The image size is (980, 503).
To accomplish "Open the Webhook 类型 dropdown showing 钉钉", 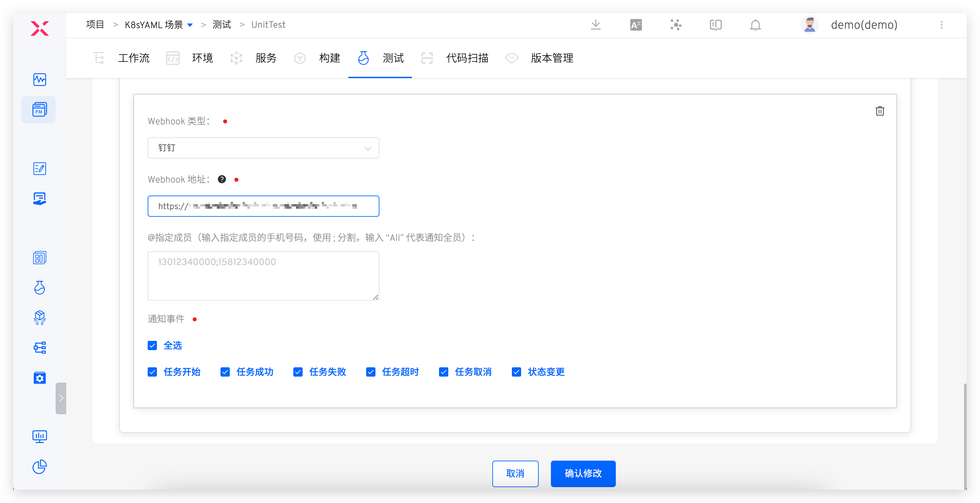I will [x=263, y=148].
